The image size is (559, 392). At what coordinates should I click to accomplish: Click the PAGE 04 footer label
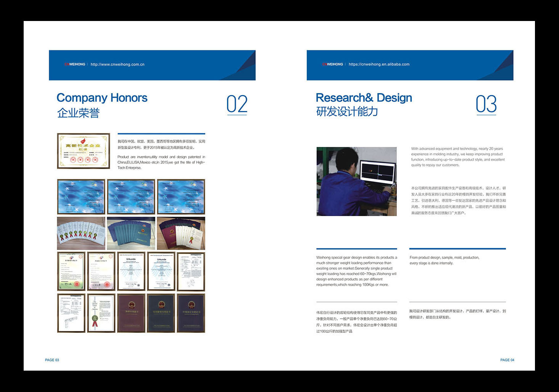pyautogui.click(x=507, y=360)
